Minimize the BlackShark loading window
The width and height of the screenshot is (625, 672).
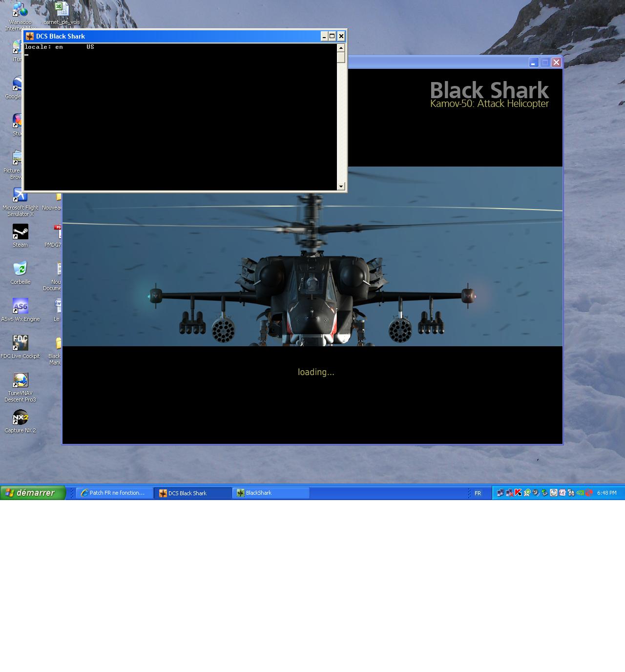[x=534, y=63]
